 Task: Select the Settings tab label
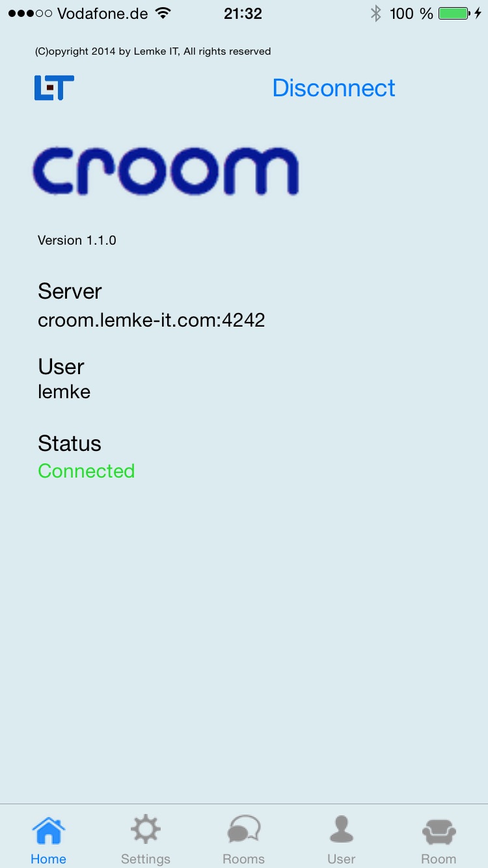click(146, 859)
